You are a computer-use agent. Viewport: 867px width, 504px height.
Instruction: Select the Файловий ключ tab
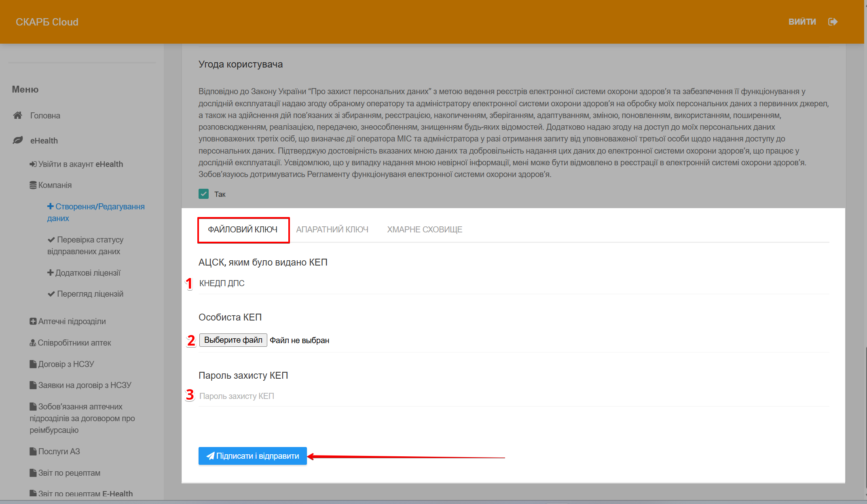click(x=243, y=230)
